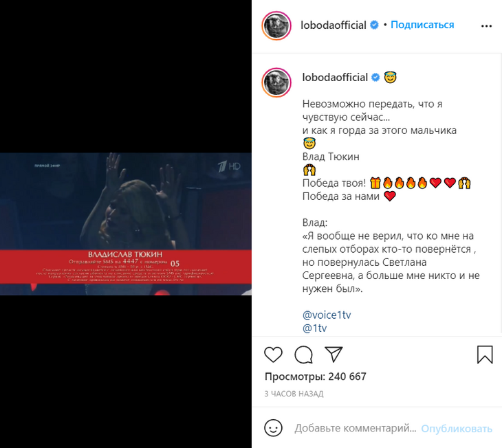Open the @voice1tv mention link
The height and width of the screenshot is (448, 502).
[x=327, y=315]
